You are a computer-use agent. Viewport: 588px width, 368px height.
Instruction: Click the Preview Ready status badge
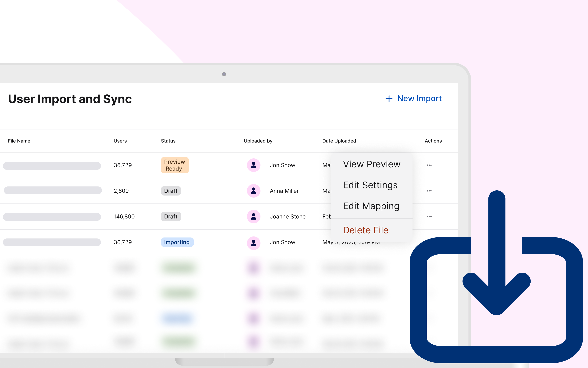click(x=175, y=165)
